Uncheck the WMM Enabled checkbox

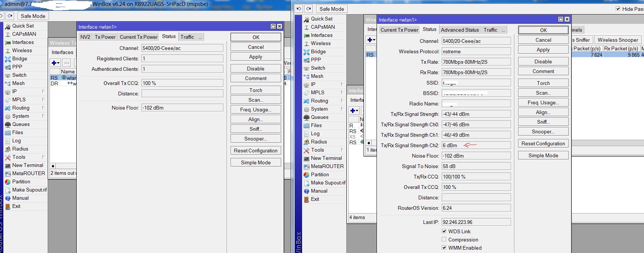[x=444, y=248]
